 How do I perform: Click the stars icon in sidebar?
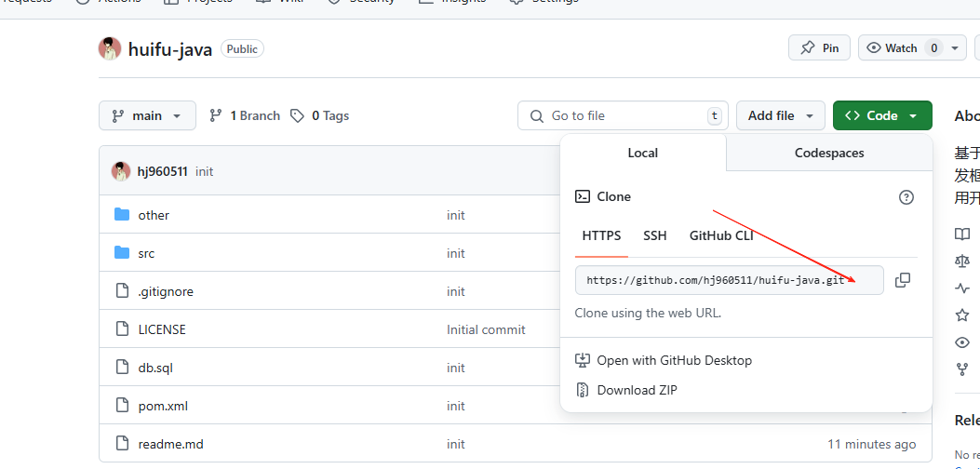[x=962, y=315]
